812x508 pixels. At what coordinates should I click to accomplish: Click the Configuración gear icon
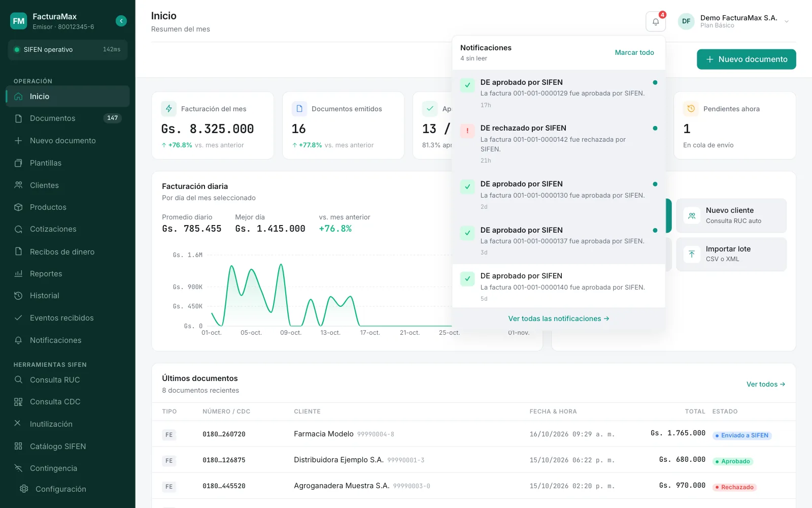pos(24,489)
